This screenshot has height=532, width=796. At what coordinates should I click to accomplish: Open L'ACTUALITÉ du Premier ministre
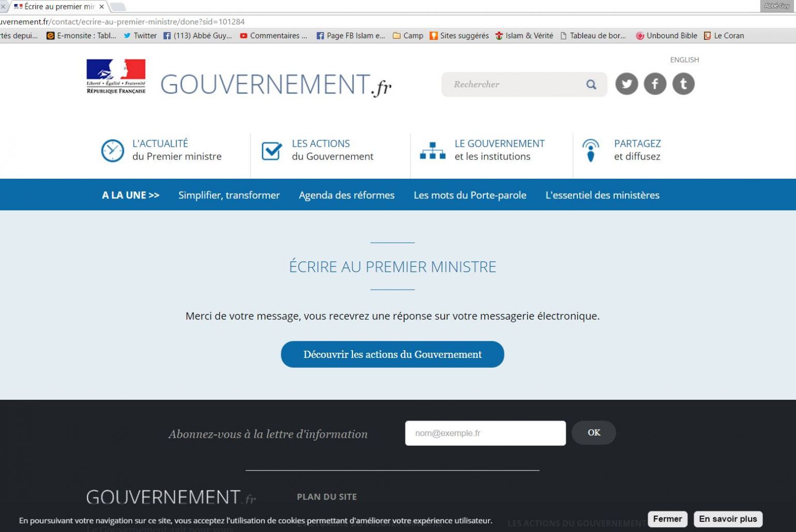pos(177,150)
